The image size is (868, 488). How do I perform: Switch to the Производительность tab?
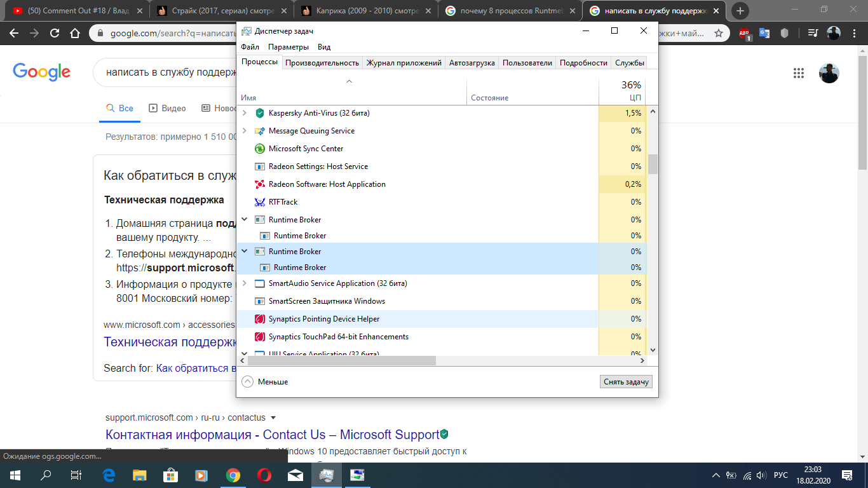tap(322, 63)
